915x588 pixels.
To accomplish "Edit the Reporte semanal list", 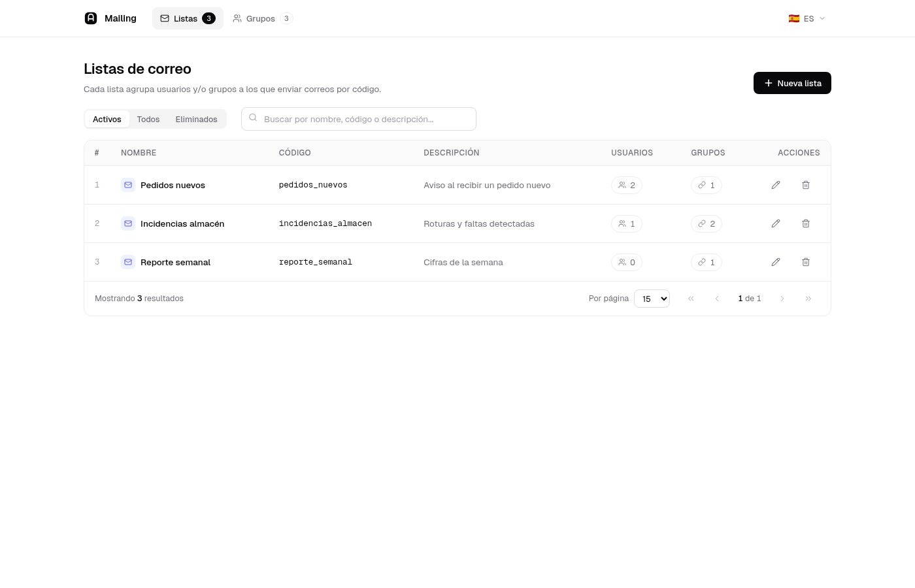I will (776, 262).
